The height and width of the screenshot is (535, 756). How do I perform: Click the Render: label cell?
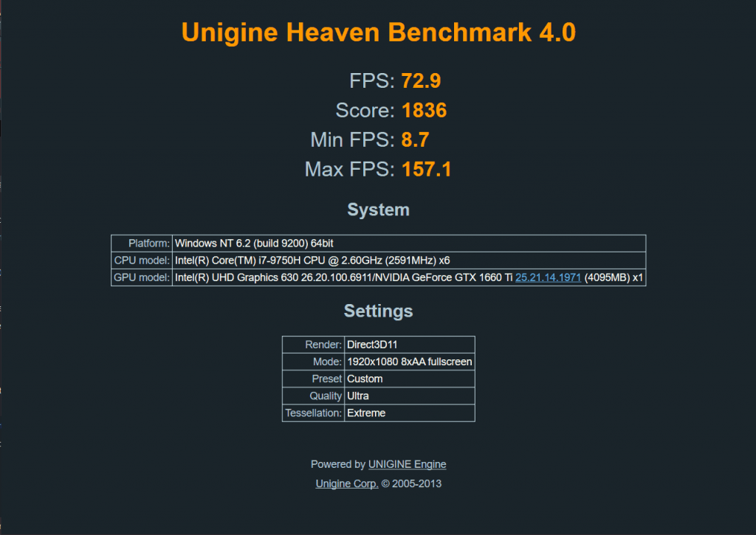click(313, 345)
